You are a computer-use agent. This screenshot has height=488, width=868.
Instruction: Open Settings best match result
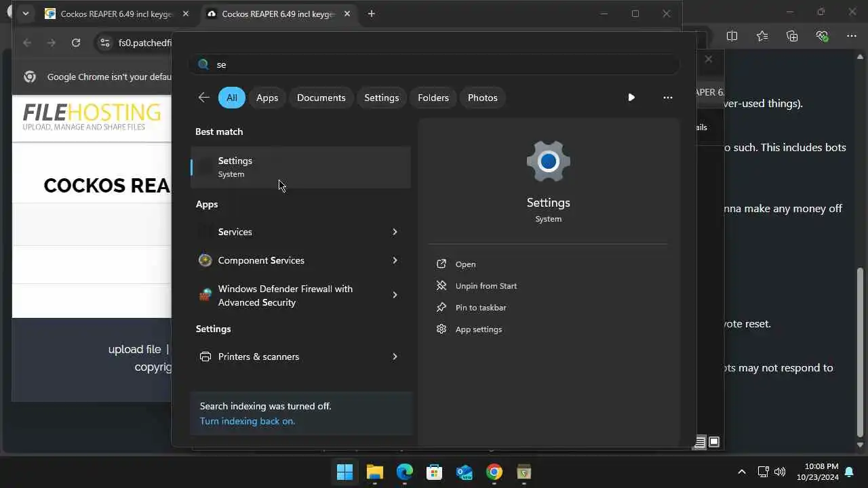(x=300, y=167)
